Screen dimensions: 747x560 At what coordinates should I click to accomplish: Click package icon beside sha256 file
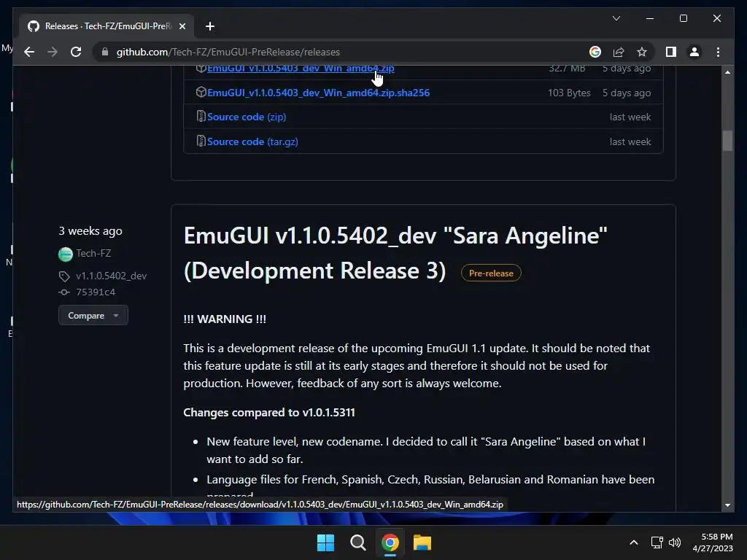pos(201,92)
